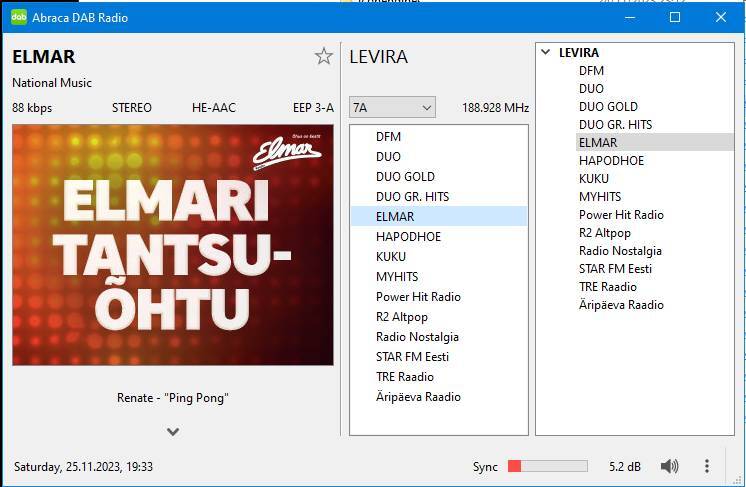This screenshot has width=746, height=487.
Task: Click the Abraca DAB Radio app icon
Action: [19, 18]
